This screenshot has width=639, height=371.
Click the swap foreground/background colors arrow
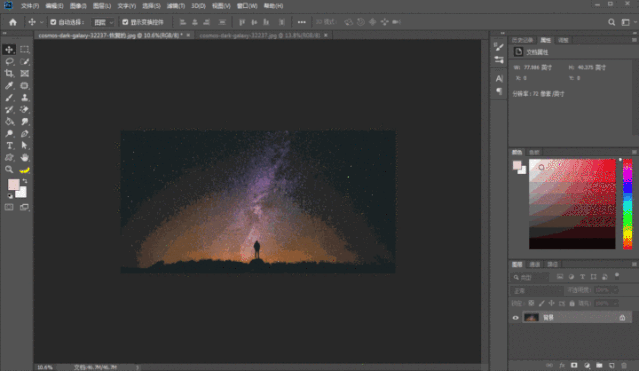coord(25,181)
